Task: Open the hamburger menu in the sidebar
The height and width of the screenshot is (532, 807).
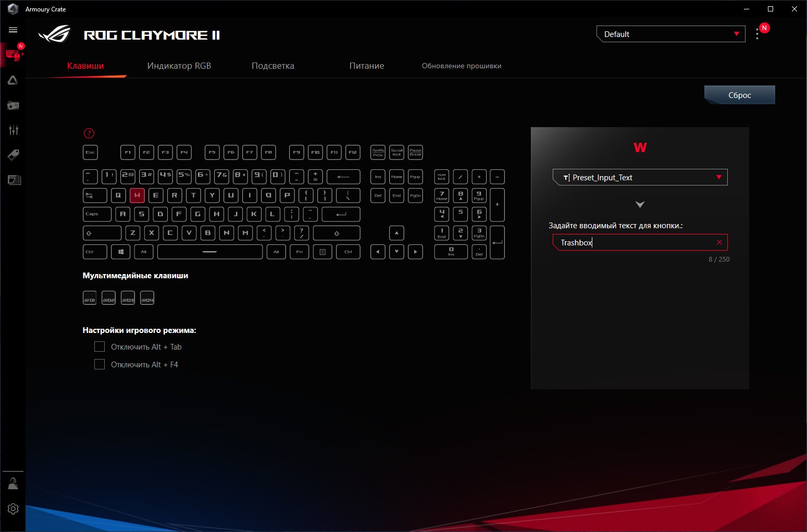Action: pos(13,30)
